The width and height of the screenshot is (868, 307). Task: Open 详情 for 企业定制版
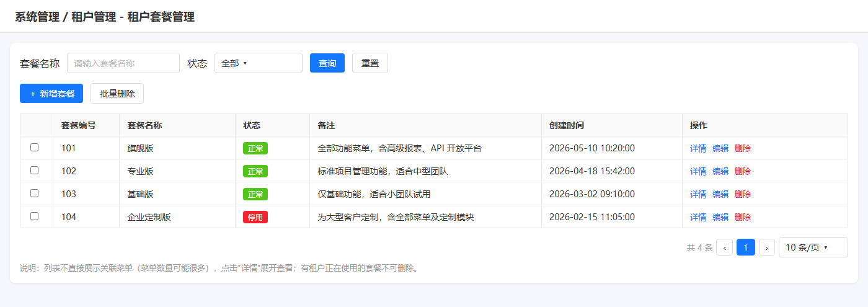click(x=698, y=217)
